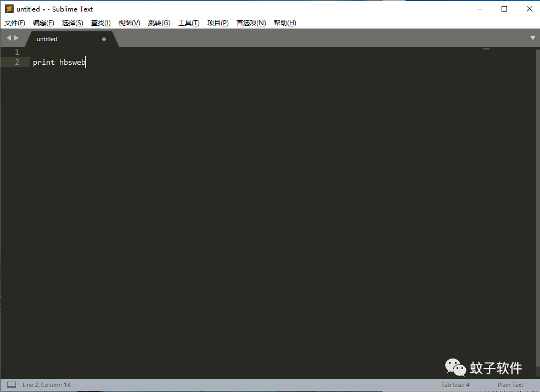Viewport: 540px width, 392px height.
Task: Open the 首选项(N) menu
Action: (x=251, y=23)
